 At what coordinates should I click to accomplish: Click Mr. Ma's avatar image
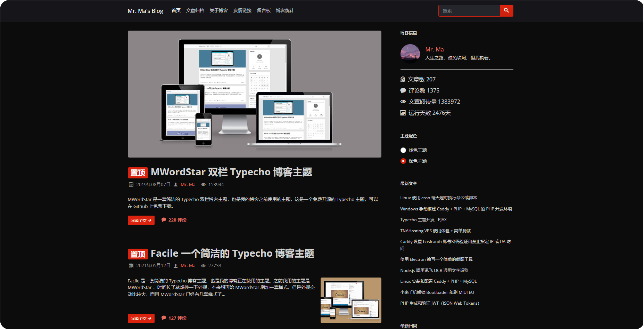coord(410,54)
